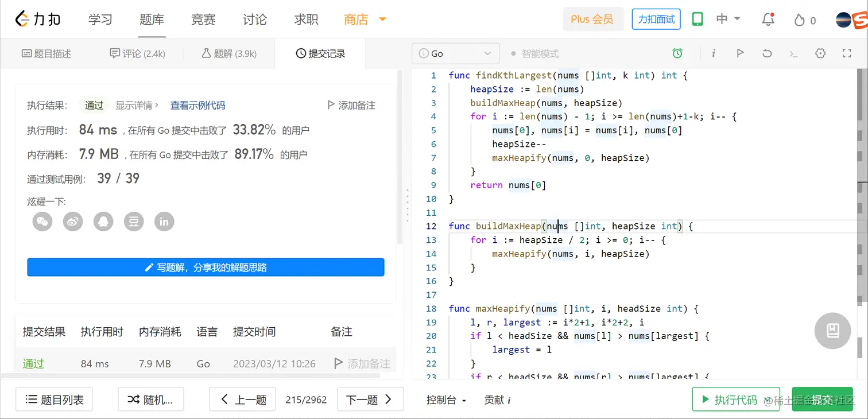Place cursor in line 9 return nums[0]
The image size is (868, 419).
[x=508, y=185]
